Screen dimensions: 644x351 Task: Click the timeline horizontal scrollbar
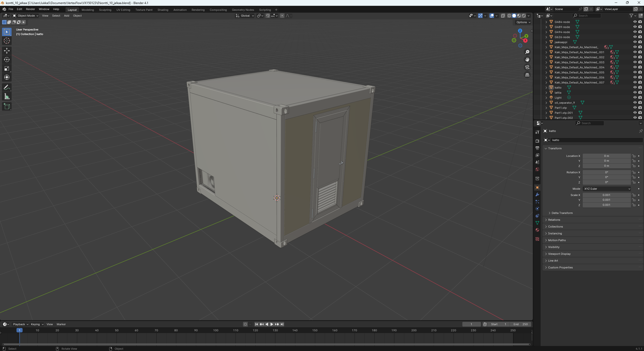point(266,344)
